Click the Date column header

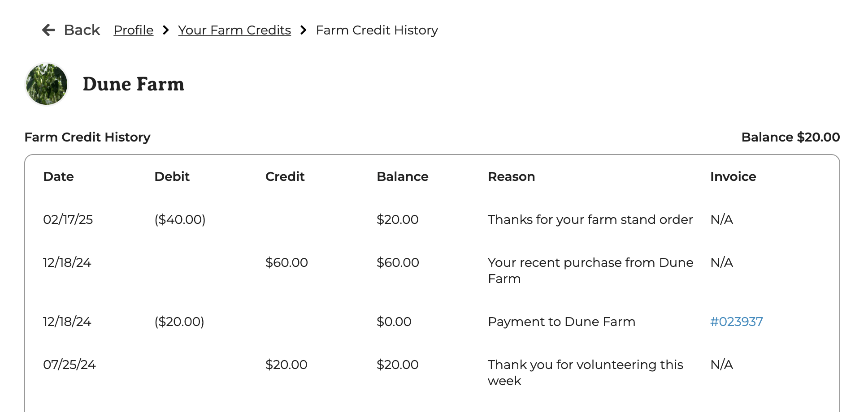click(x=58, y=176)
